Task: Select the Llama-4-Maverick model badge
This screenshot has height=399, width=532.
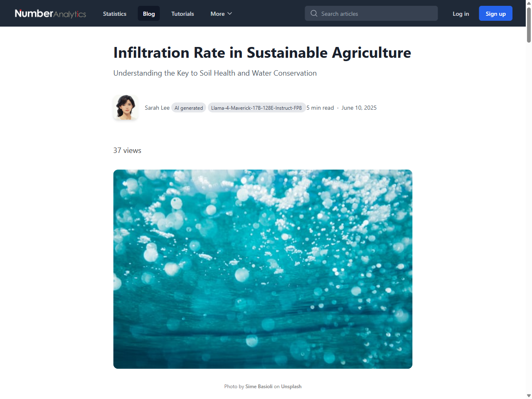Action: coord(257,108)
